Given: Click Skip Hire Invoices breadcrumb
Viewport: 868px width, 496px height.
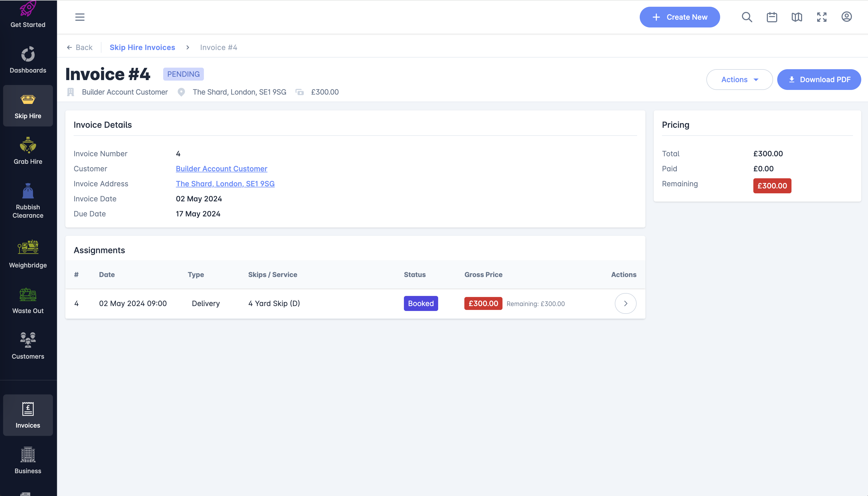Looking at the screenshot, I should (142, 47).
